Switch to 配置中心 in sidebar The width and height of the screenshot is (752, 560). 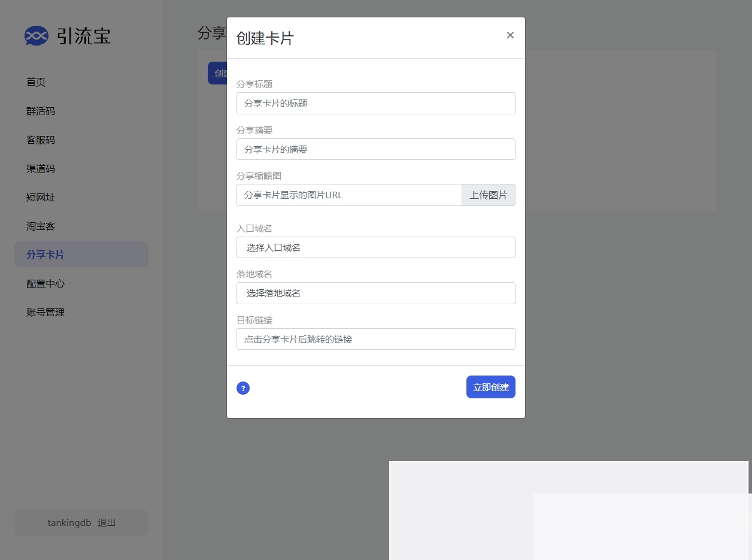pos(46,283)
